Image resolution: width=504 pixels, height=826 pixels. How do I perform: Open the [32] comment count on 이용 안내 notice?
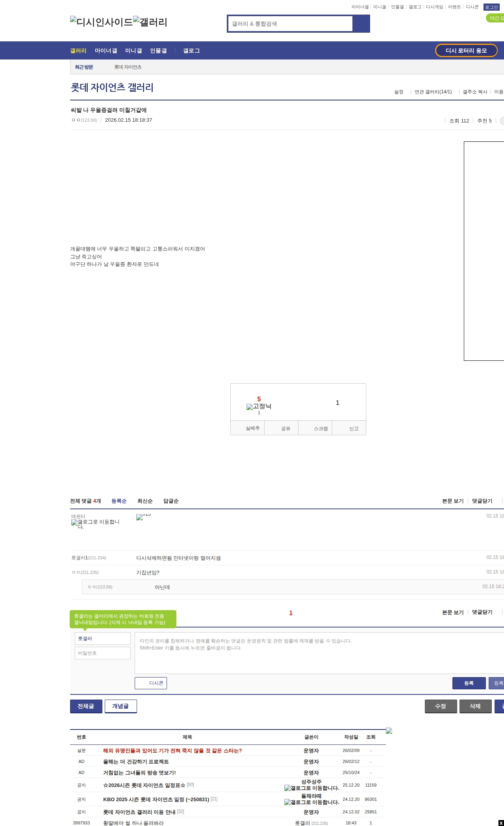click(x=180, y=811)
